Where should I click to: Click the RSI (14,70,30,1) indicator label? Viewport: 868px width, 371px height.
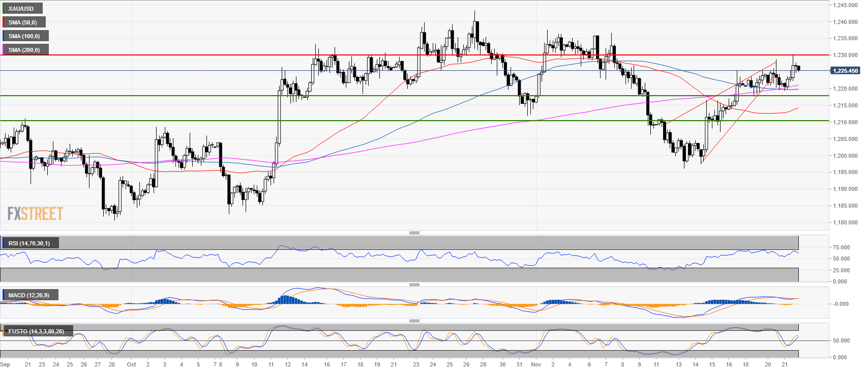pos(29,243)
